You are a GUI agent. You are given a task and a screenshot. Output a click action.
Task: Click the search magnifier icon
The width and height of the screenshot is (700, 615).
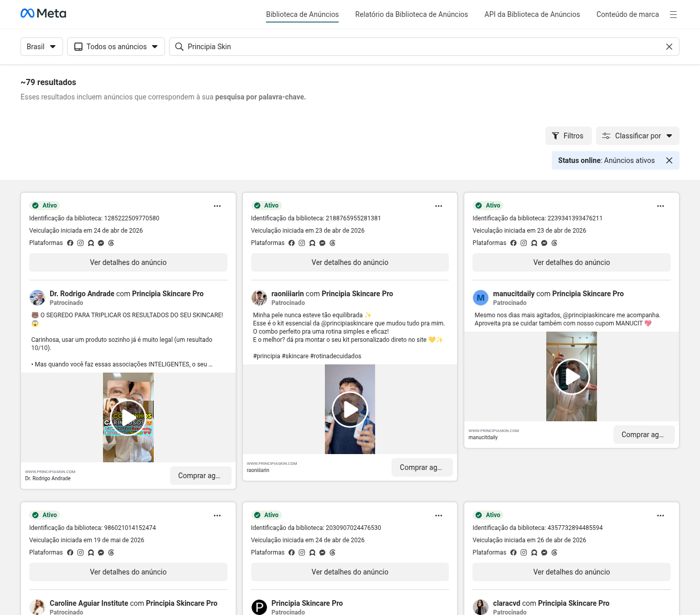click(x=179, y=47)
